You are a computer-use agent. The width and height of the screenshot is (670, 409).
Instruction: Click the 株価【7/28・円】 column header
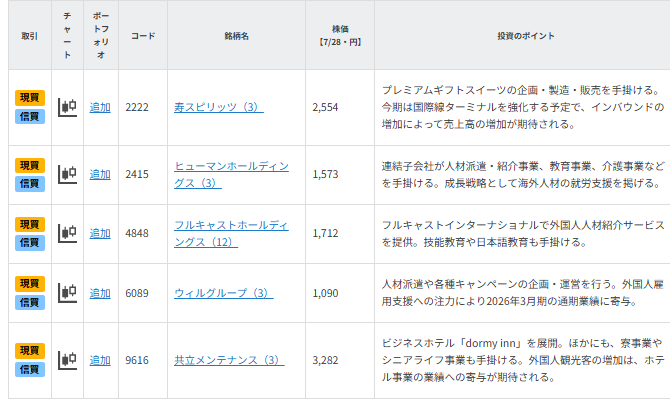click(x=340, y=35)
